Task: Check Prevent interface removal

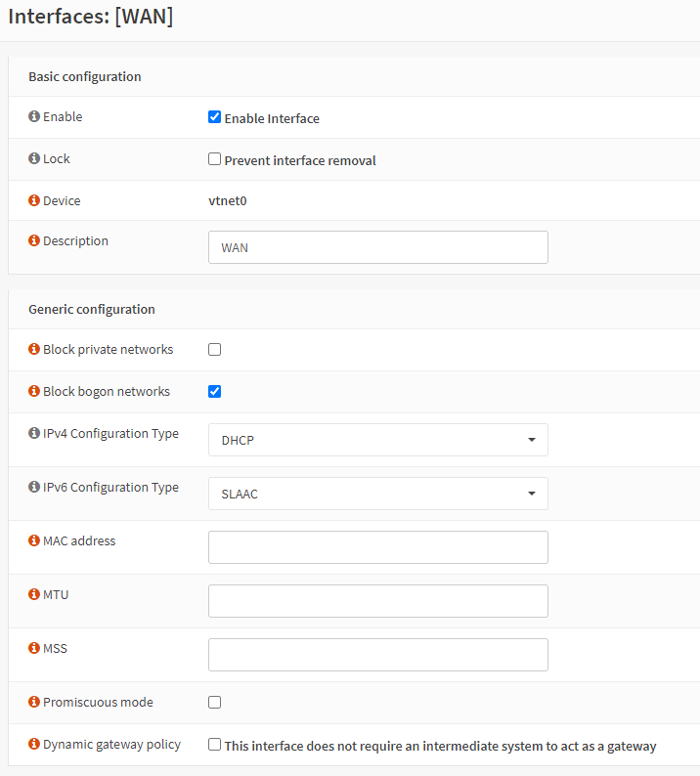Action: click(x=214, y=159)
